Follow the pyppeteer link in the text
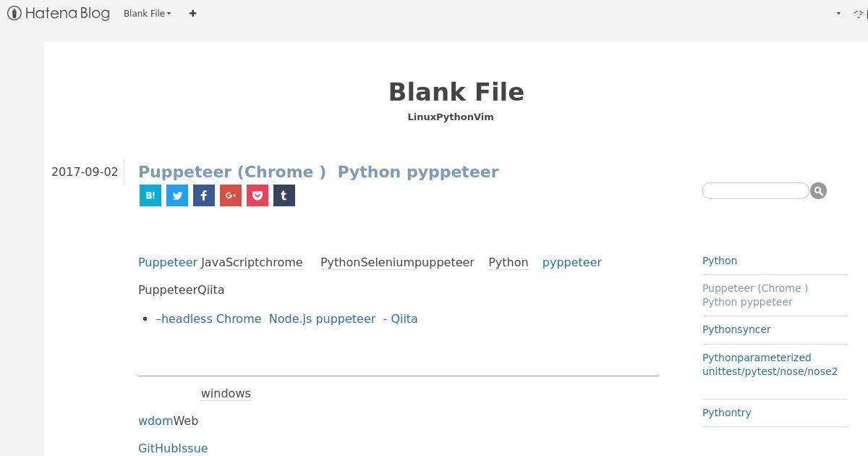 (x=572, y=262)
